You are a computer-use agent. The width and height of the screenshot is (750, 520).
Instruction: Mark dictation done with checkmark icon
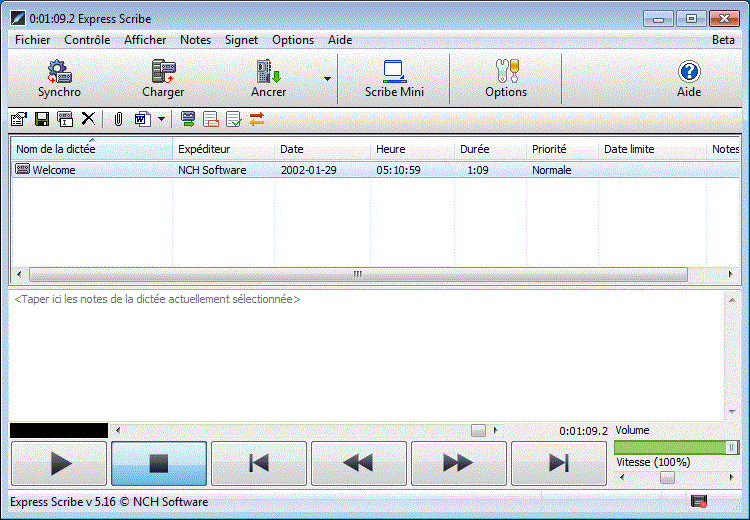coord(234,119)
